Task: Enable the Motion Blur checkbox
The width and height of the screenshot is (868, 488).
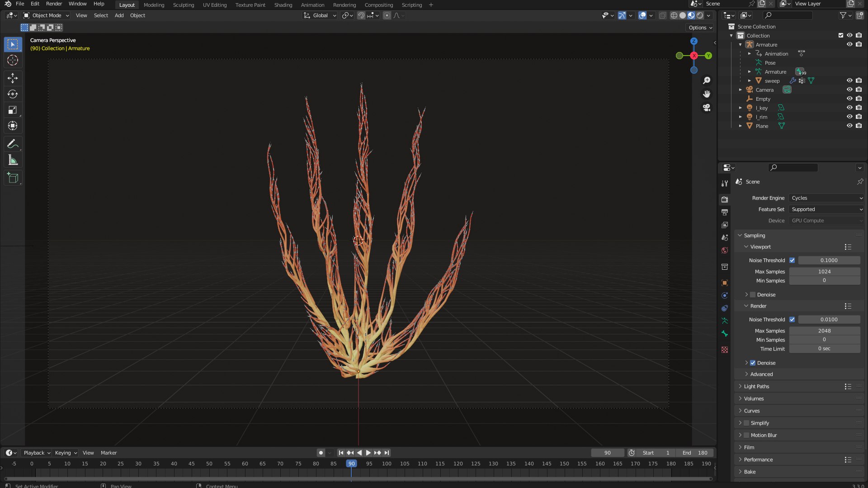Action: 746,435
